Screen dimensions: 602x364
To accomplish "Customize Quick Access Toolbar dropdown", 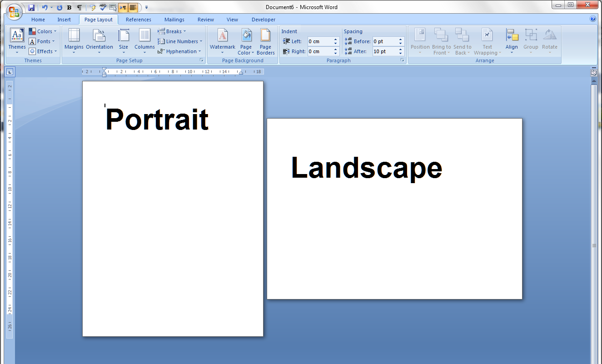I will (146, 7).
